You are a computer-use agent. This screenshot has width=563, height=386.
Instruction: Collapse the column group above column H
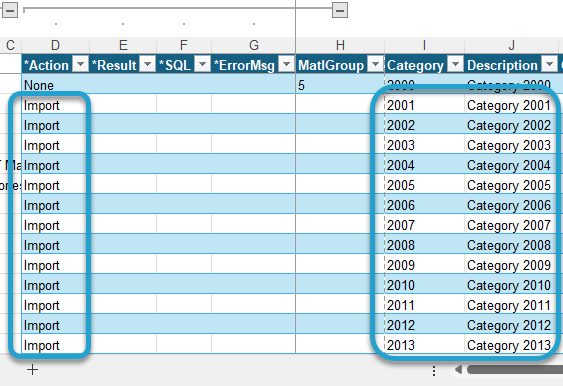coord(340,10)
